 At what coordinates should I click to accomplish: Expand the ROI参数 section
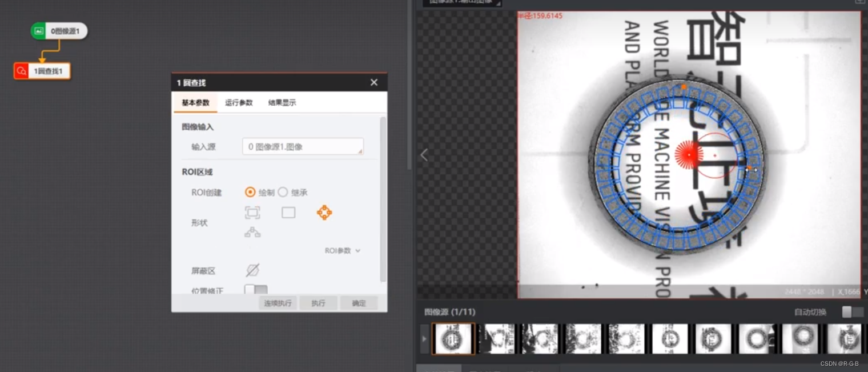click(343, 251)
